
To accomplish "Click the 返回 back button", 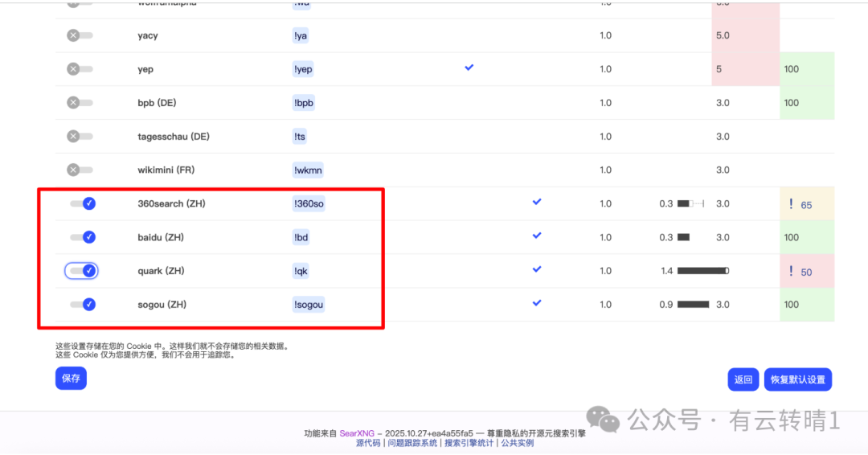I will 743,380.
